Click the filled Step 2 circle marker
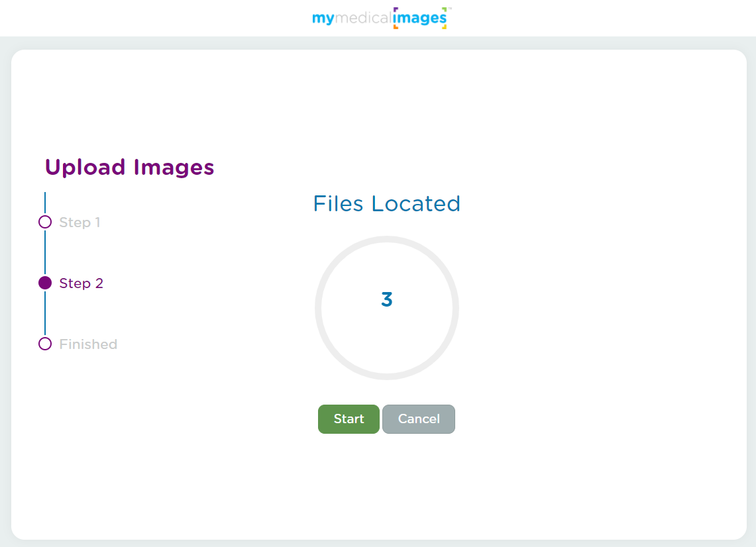This screenshot has height=547, width=756. coord(45,283)
